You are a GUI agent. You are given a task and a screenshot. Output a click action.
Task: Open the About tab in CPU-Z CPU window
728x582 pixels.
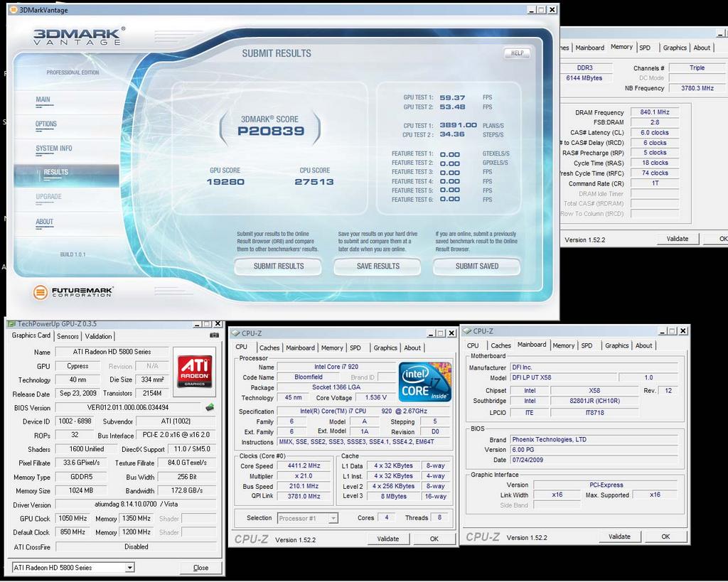[x=412, y=347]
